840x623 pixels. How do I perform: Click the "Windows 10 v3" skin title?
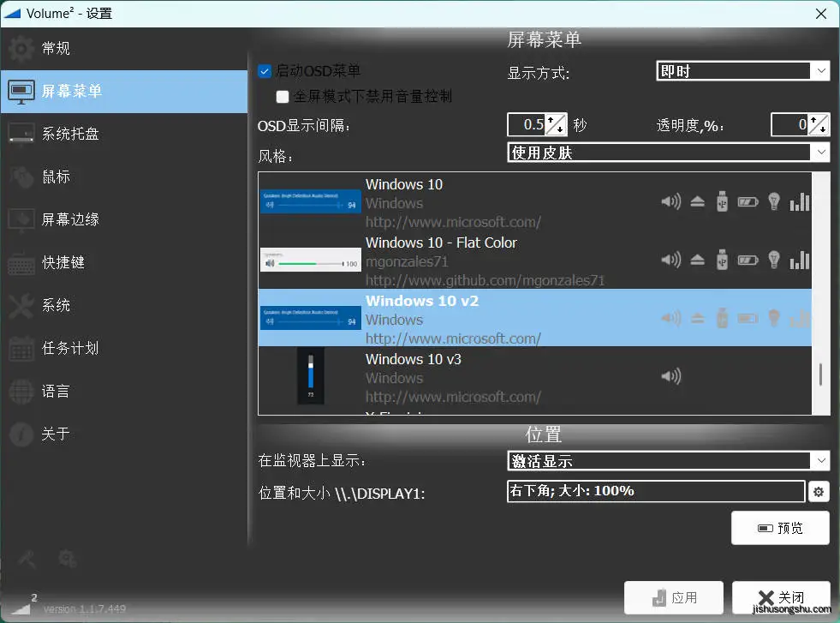coord(413,359)
